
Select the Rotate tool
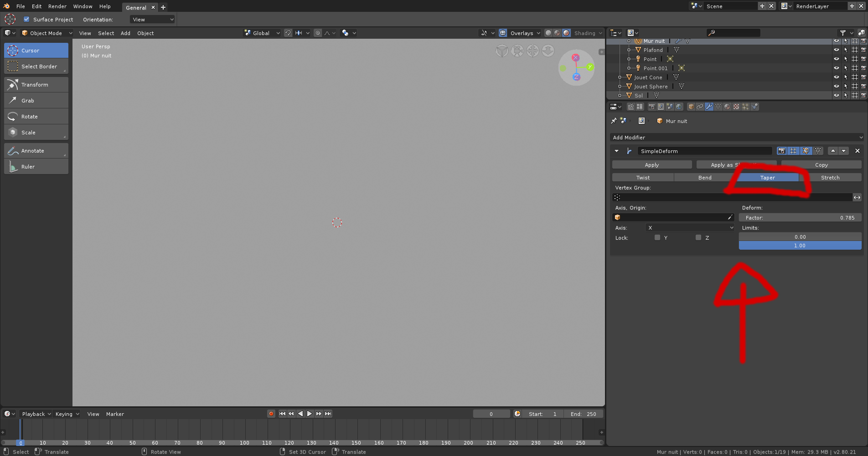(x=36, y=117)
